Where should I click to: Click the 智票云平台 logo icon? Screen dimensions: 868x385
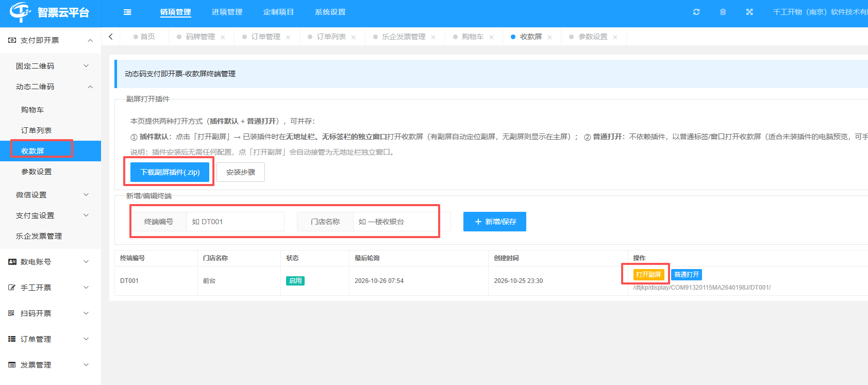click(x=21, y=12)
